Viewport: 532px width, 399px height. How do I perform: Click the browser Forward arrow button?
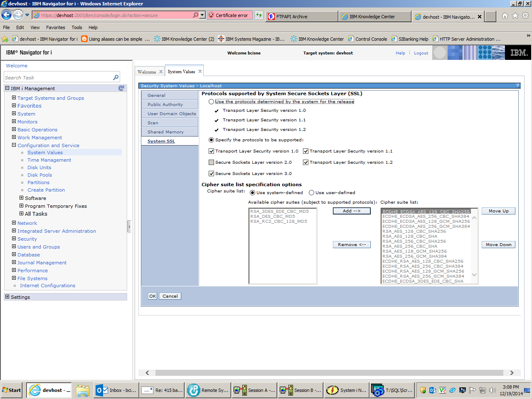coord(18,15)
